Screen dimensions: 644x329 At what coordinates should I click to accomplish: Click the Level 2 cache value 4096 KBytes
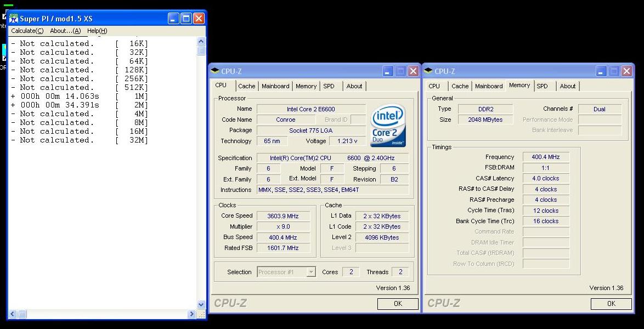382,237
